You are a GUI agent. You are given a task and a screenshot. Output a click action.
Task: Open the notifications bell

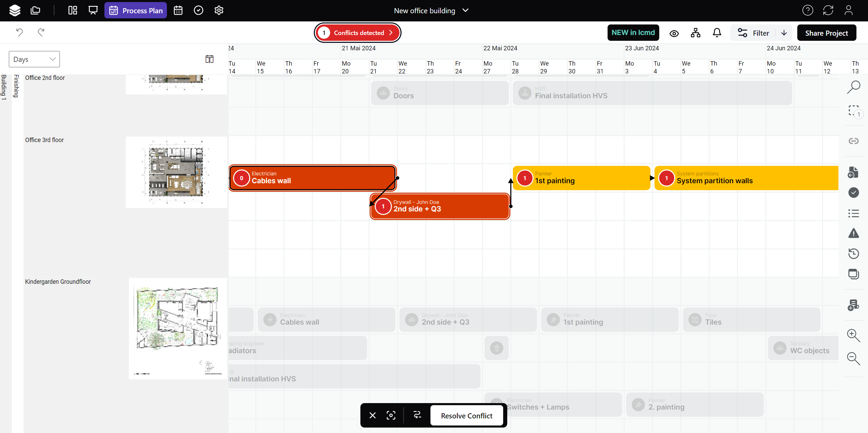coord(717,33)
